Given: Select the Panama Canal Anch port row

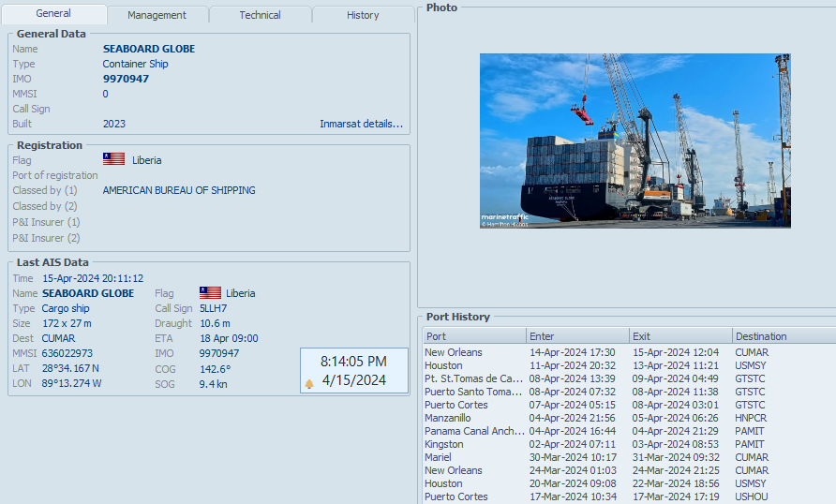Looking at the screenshot, I should [x=629, y=431].
